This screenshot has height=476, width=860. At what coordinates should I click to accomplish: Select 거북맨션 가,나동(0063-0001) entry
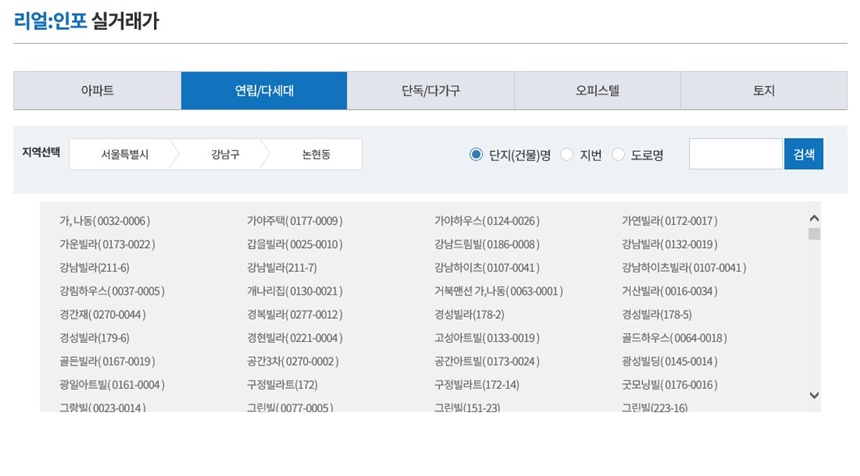[x=499, y=291]
